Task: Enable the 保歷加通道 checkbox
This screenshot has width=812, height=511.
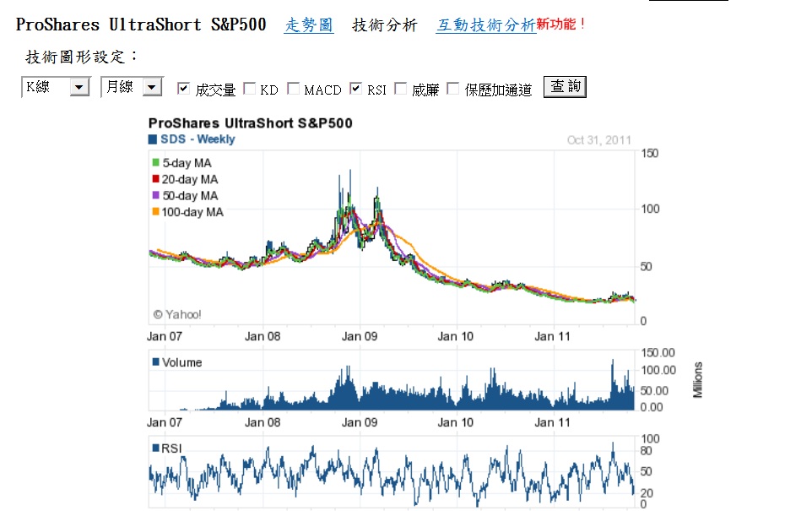Action: pos(452,89)
